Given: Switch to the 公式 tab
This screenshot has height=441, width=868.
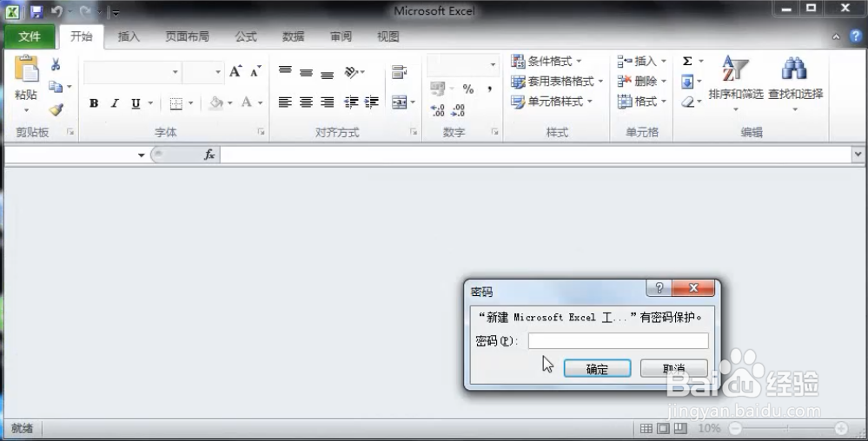Looking at the screenshot, I should pos(246,36).
